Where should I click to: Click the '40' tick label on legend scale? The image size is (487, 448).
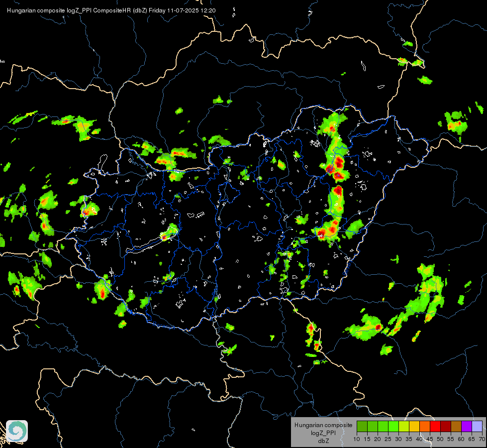[x=419, y=439]
